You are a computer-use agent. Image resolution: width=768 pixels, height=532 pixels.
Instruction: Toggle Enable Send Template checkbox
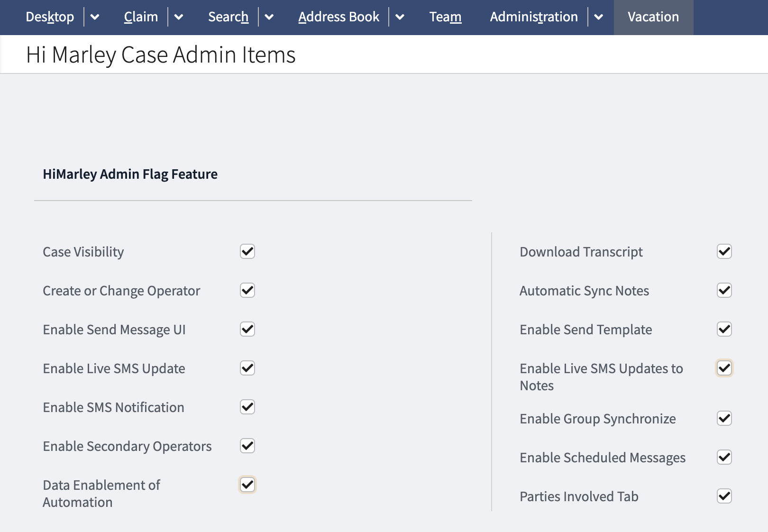click(724, 329)
